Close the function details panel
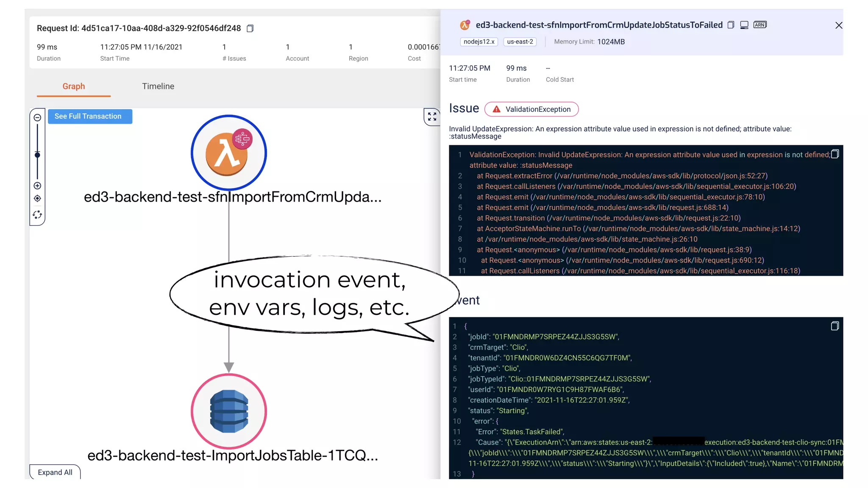Screen dimensions: 868x488 click(839, 25)
